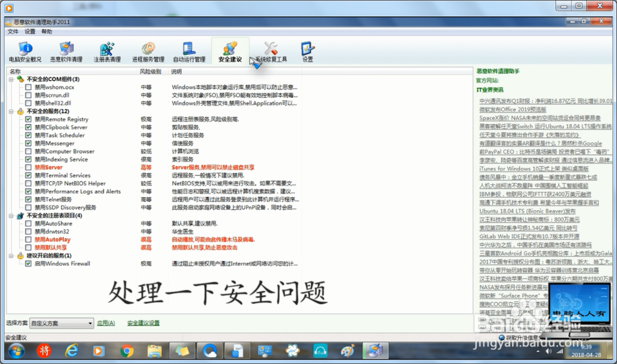Open Google Chrome from the taskbar
Screen dimensions: 617x364
[x=126, y=350]
